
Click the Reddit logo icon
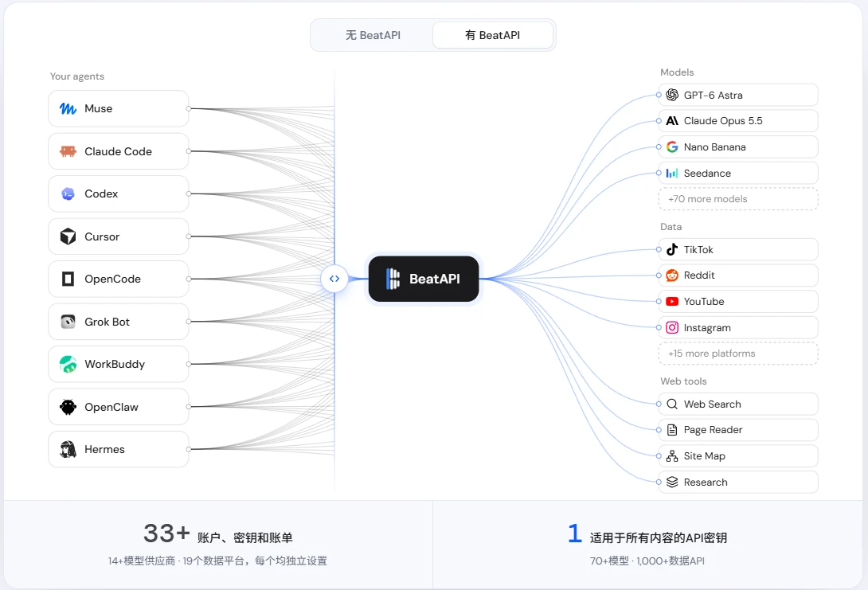click(x=672, y=275)
